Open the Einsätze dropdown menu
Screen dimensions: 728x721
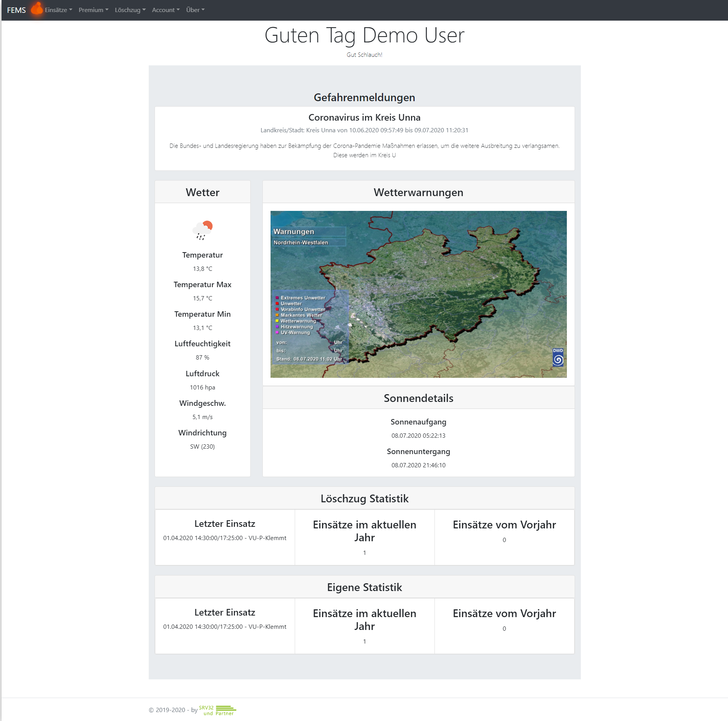pos(58,10)
